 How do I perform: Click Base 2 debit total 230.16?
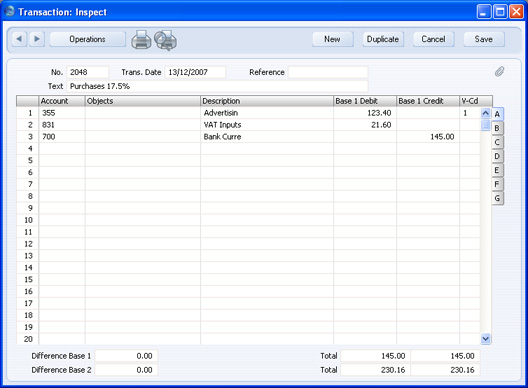[x=375, y=370]
